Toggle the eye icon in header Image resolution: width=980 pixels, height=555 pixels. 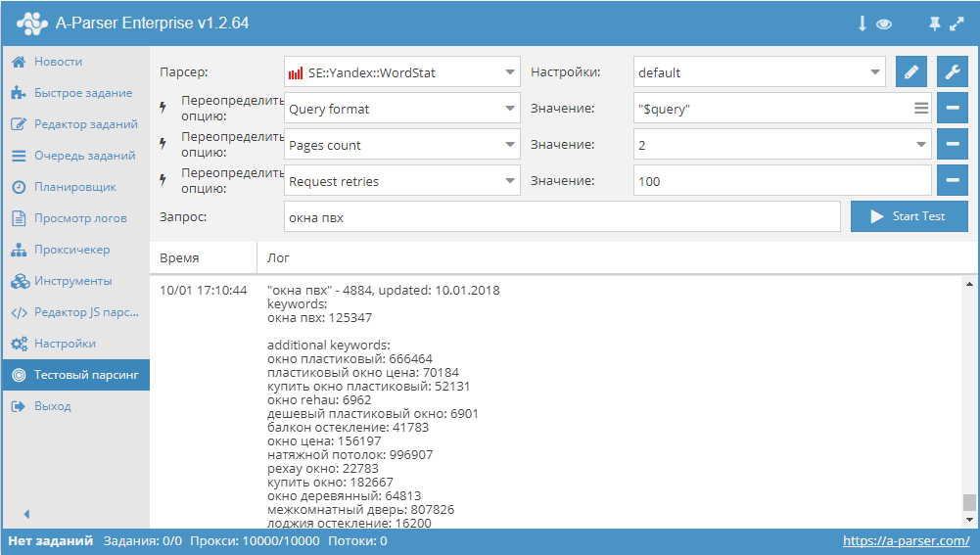pos(884,24)
